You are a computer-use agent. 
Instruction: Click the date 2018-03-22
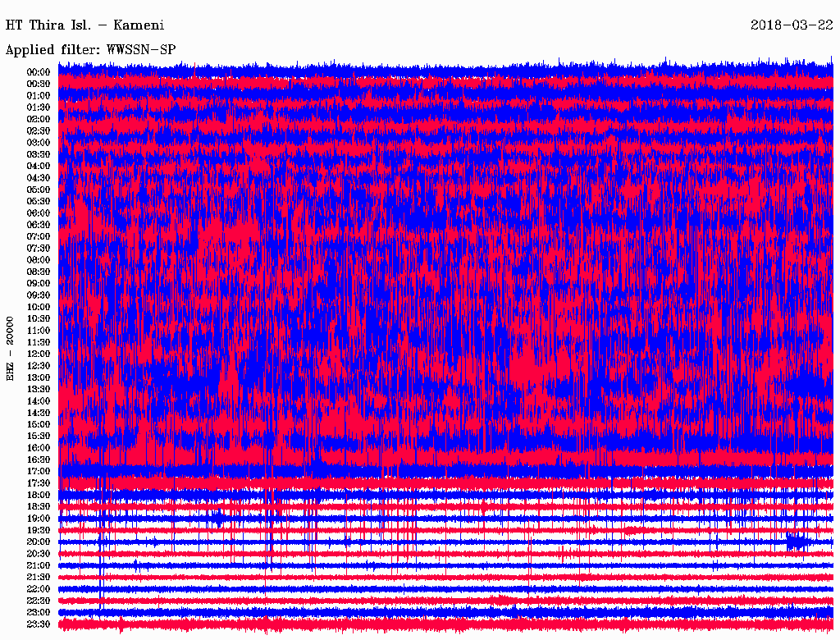click(x=792, y=25)
